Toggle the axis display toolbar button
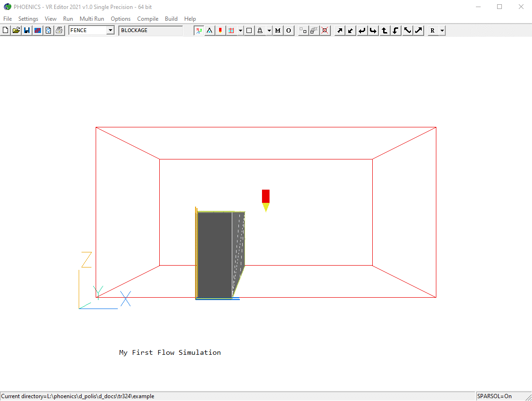This screenshot has width=532, height=401. [199, 31]
